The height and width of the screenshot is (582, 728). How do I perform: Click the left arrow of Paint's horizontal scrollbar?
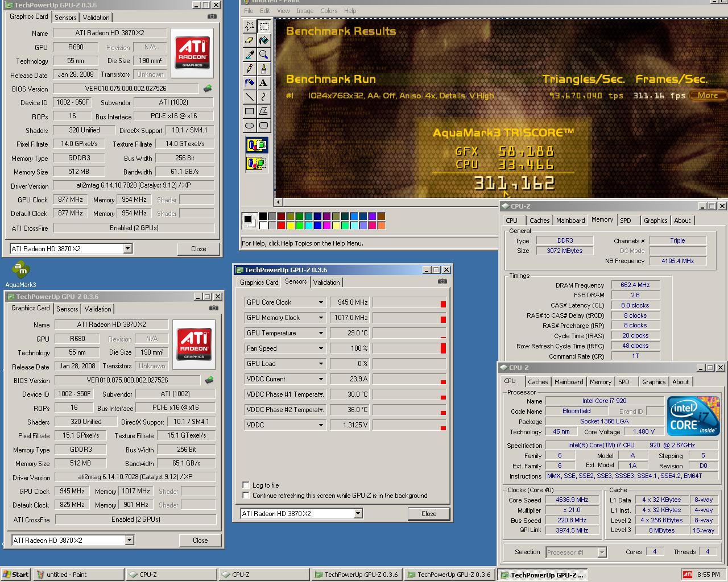[279, 202]
